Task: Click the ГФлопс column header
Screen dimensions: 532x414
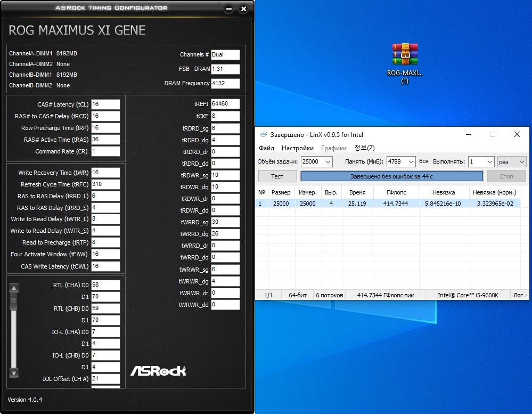Action: coord(396,192)
